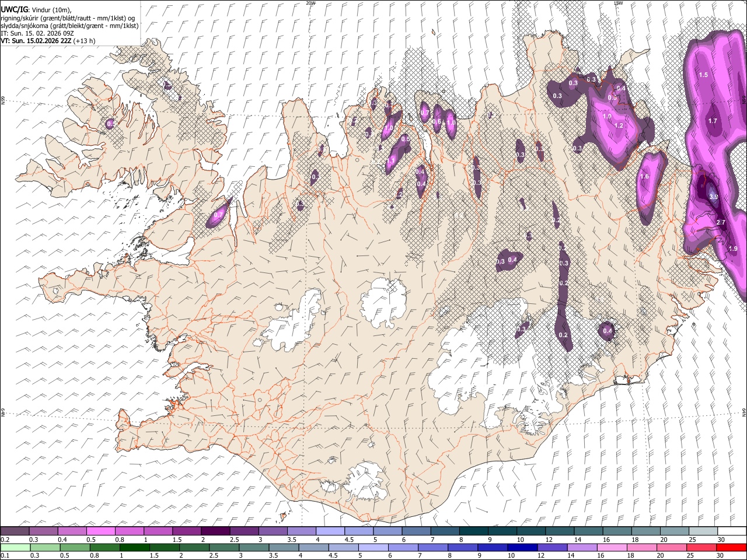The image size is (747, 560).
Task: Select the green-scale 7–8 blue swatch
Action: (433, 548)
